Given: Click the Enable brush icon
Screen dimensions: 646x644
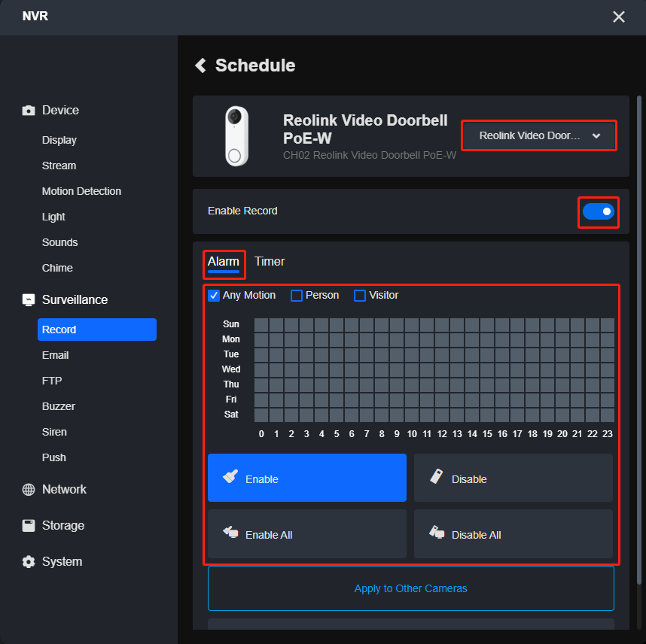Looking at the screenshot, I should 230,476.
